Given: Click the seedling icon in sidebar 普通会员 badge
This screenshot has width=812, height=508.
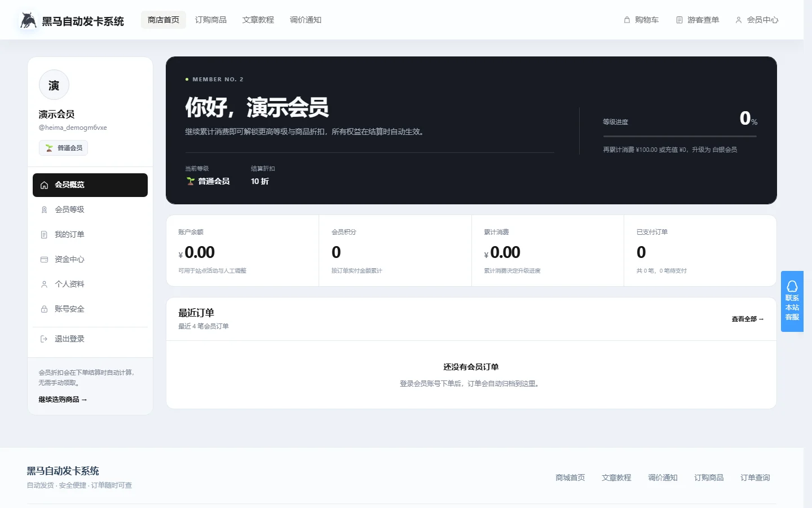Looking at the screenshot, I should click(49, 148).
